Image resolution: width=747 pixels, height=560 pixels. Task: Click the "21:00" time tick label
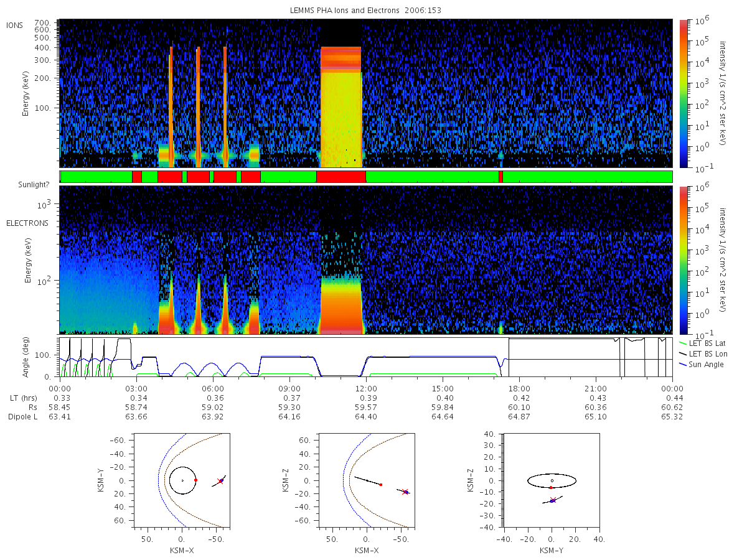coord(596,388)
